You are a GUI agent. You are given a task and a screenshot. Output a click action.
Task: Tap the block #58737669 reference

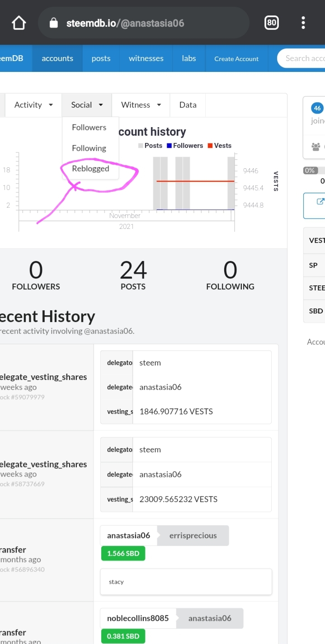pyautogui.click(x=23, y=484)
